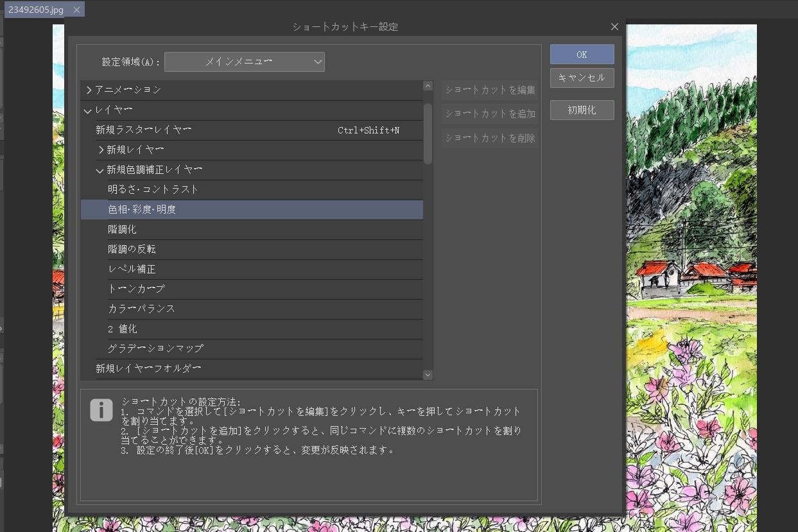This screenshot has width=798, height=532.
Task: Switch to the 23492605.jpg document tab
Action: point(35,10)
